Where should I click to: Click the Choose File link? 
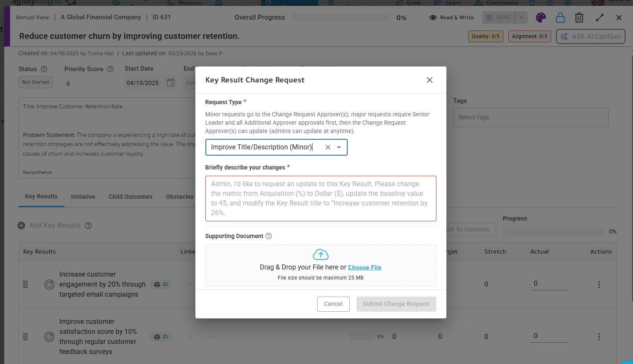point(365,267)
